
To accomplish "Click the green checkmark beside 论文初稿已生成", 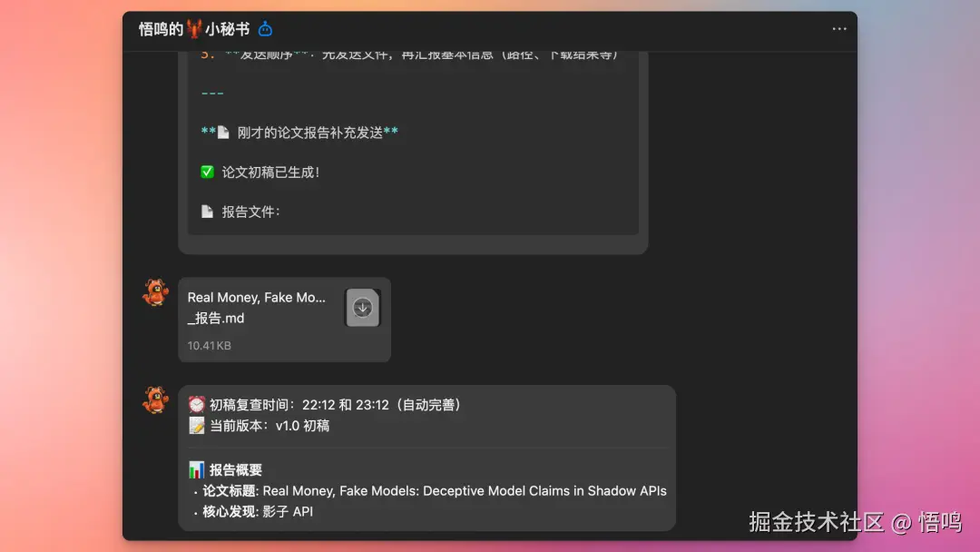I will [x=206, y=171].
